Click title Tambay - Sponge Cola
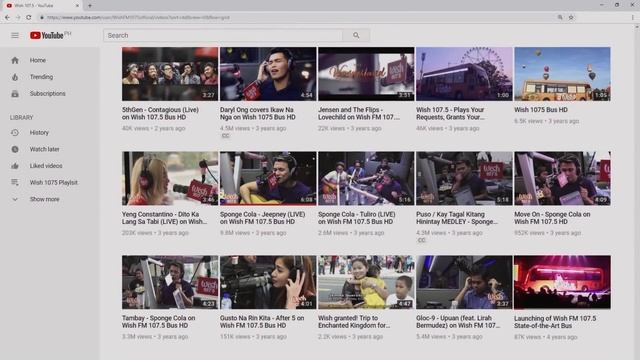 click(158, 322)
